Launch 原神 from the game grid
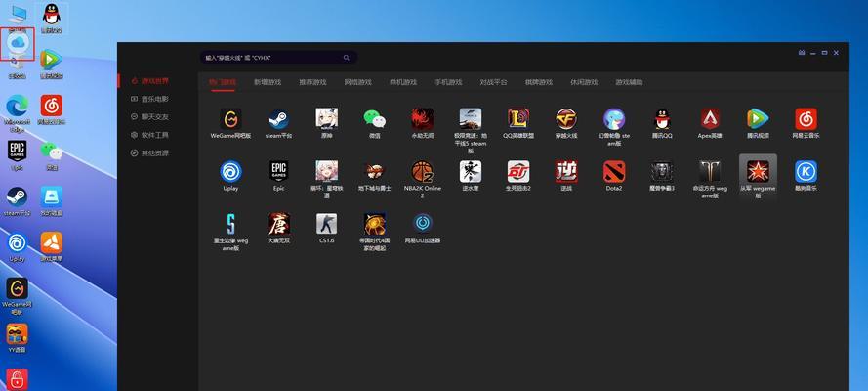This screenshot has height=391, width=868. 327,119
